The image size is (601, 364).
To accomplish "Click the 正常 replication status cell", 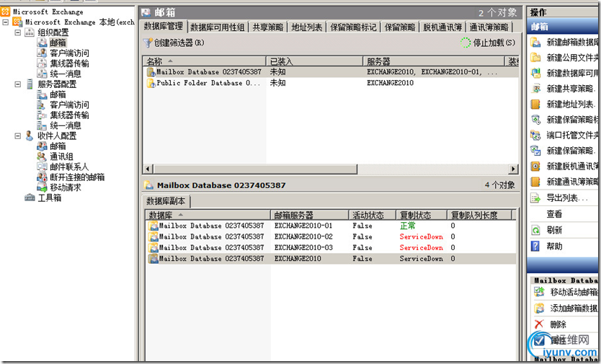I will (x=407, y=226).
